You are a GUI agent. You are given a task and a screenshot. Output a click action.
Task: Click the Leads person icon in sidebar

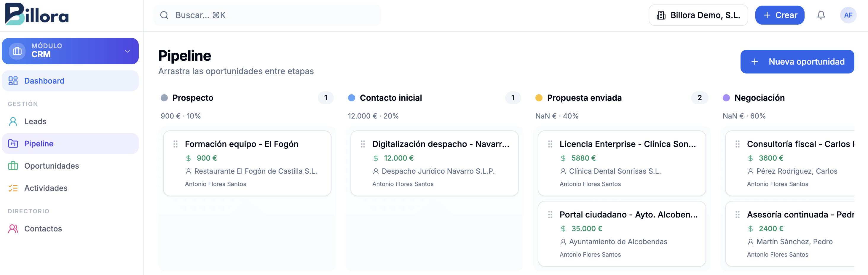click(x=13, y=121)
